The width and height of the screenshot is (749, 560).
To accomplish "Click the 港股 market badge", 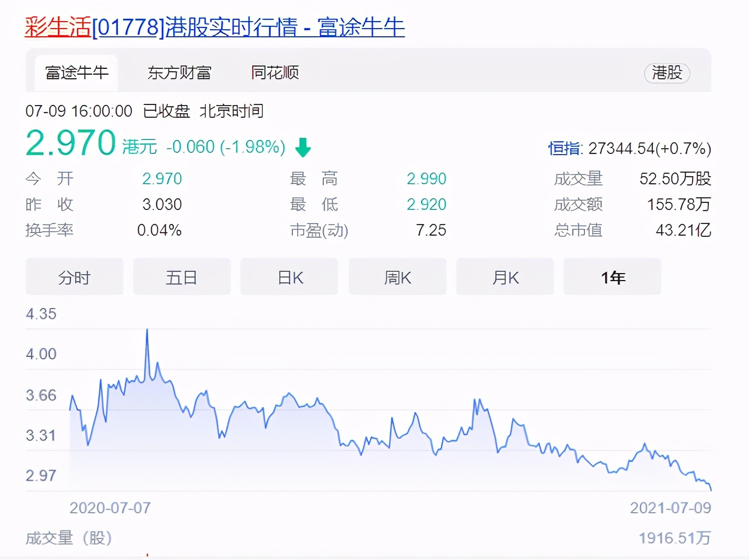I will pyautogui.click(x=667, y=74).
